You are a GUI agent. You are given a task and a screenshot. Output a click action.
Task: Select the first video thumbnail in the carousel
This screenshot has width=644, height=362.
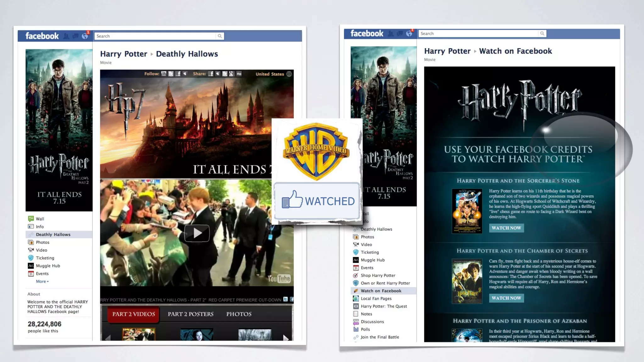click(139, 335)
